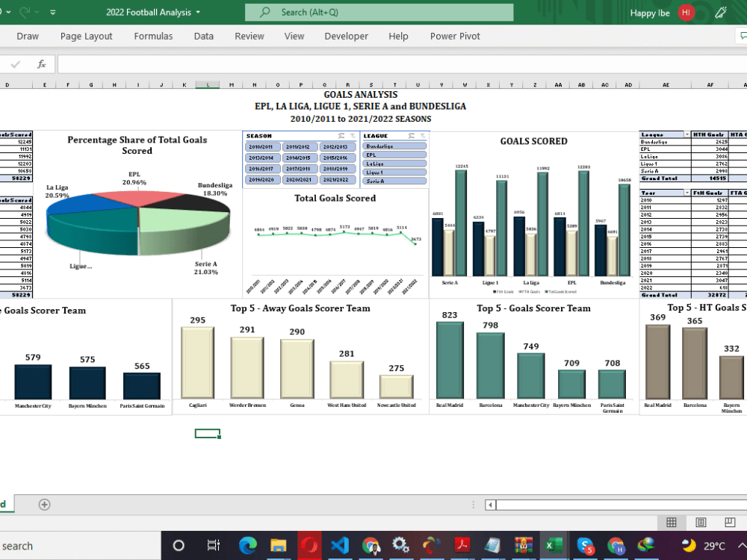Toggle the 2021/2022 season selection
747x560 pixels.
(x=338, y=178)
